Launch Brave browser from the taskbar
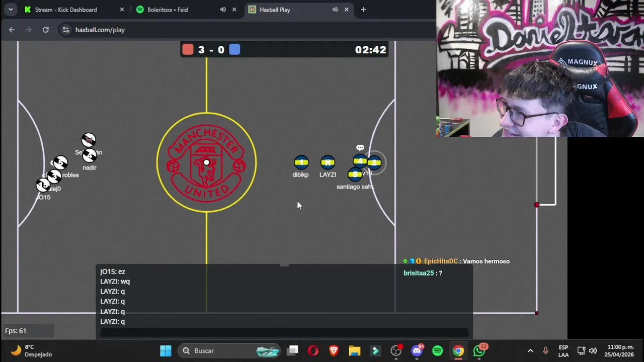644x362 pixels. 334,350
